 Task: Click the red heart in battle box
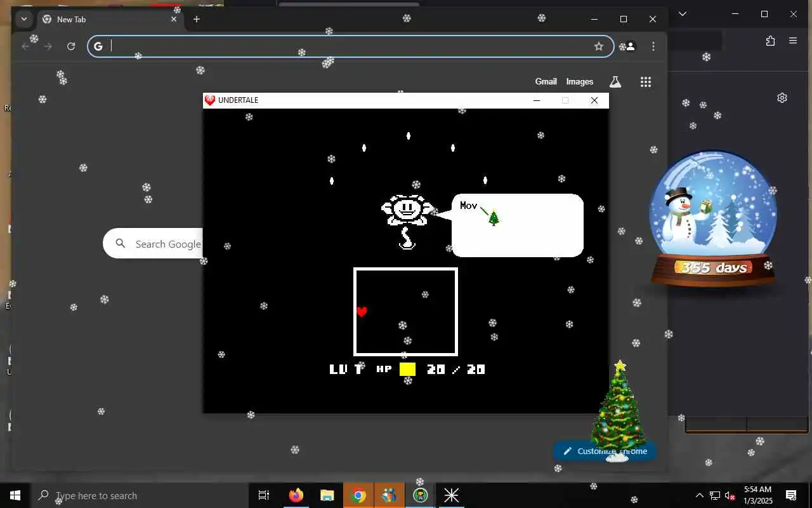click(362, 312)
